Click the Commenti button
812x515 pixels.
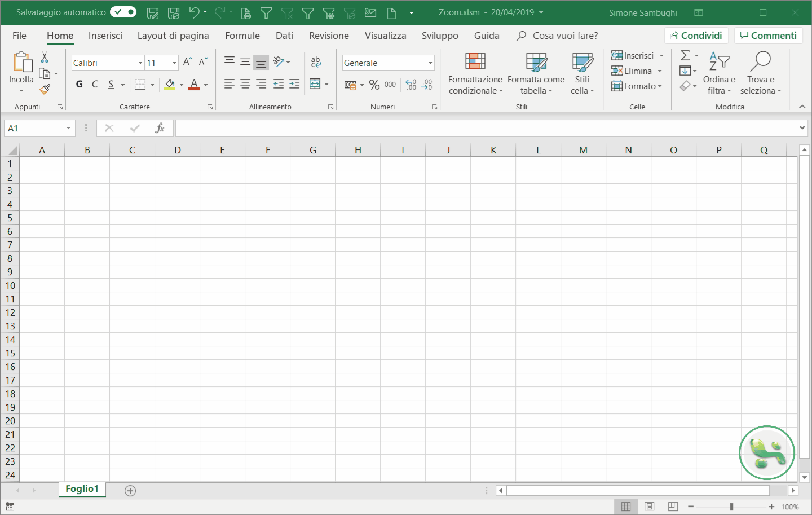click(x=768, y=35)
